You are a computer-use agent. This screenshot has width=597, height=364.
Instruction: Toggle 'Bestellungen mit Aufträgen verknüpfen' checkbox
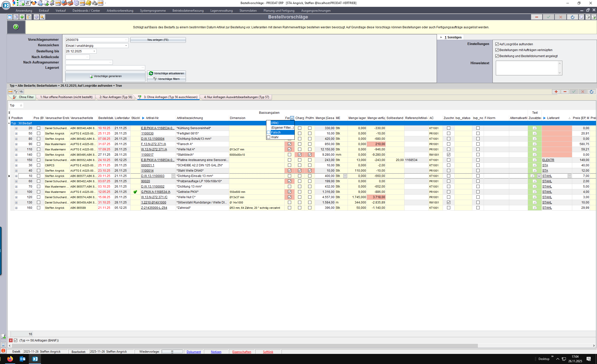point(497,50)
